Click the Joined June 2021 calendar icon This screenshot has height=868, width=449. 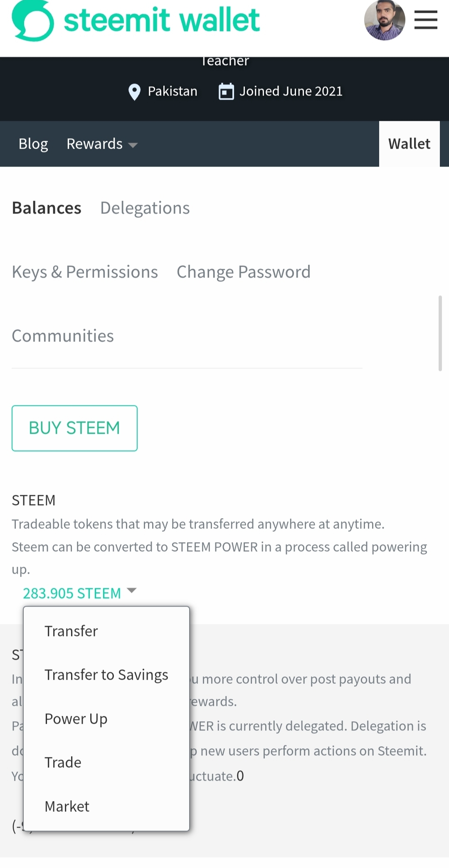click(226, 91)
